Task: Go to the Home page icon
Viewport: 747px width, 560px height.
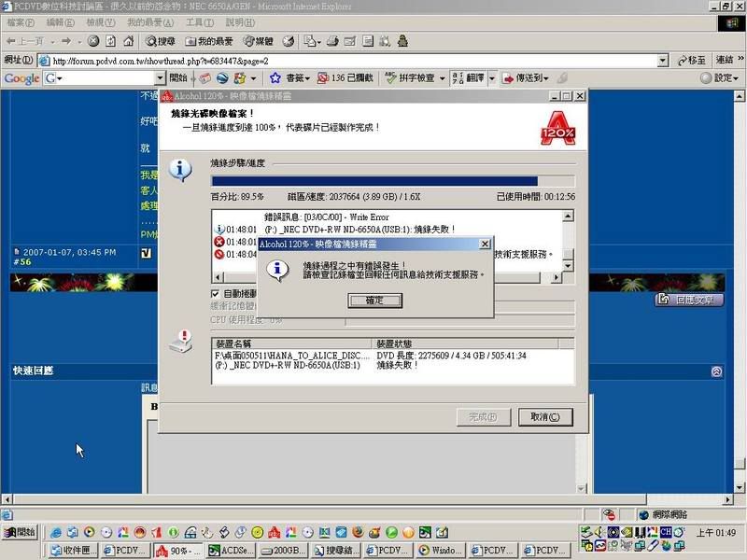Action: pos(128,41)
